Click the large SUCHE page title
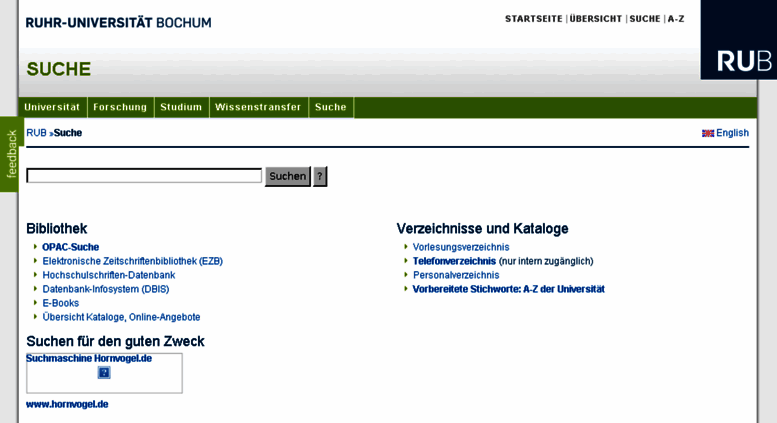 click(x=58, y=69)
